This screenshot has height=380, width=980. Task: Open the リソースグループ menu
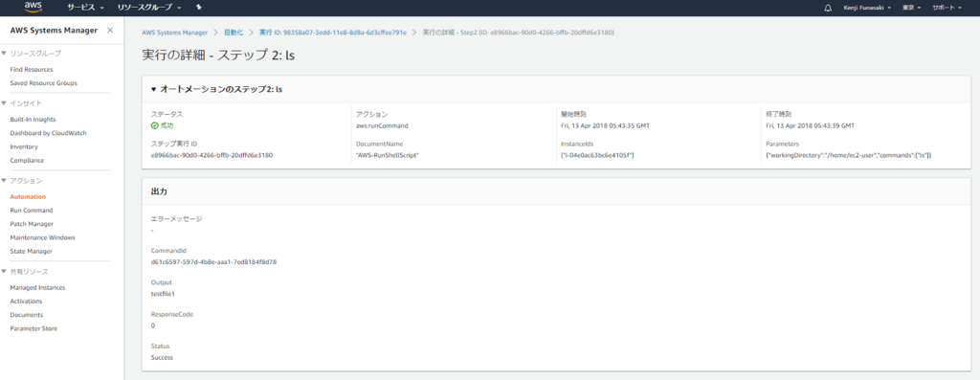(148, 8)
